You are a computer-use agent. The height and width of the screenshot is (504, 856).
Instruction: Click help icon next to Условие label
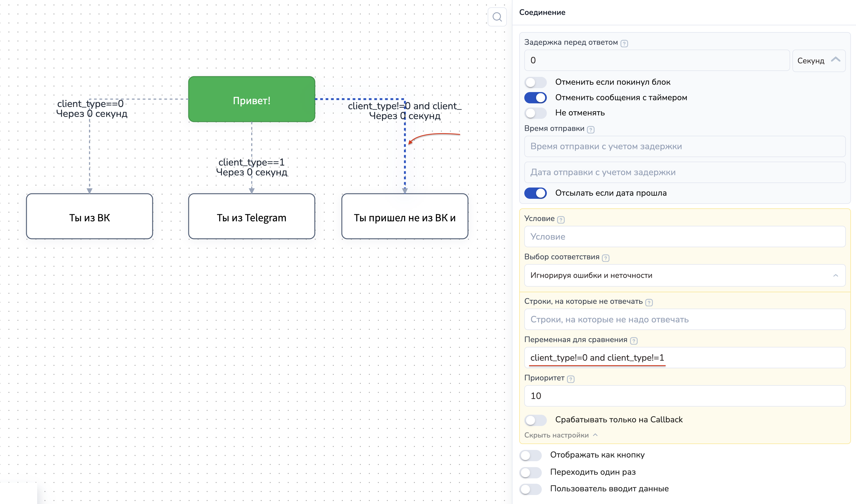[x=561, y=220]
